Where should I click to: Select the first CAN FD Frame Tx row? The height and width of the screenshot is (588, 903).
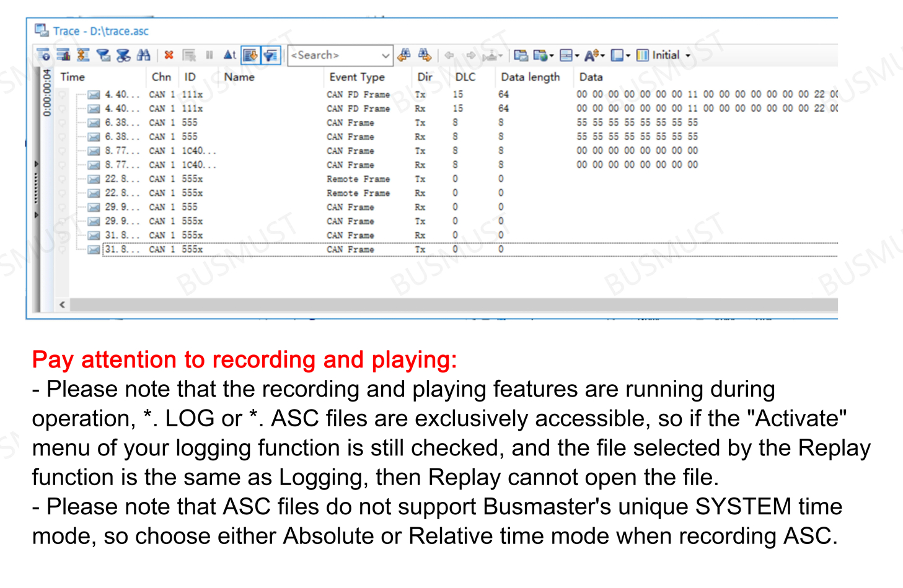tap(358, 95)
